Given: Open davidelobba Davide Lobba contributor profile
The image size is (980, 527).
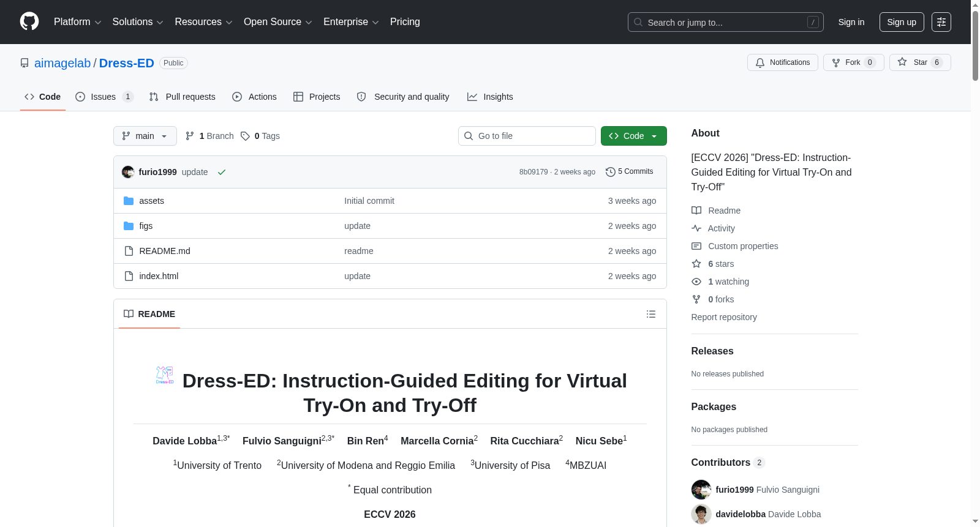Looking at the screenshot, I should (x=768, y=514).
